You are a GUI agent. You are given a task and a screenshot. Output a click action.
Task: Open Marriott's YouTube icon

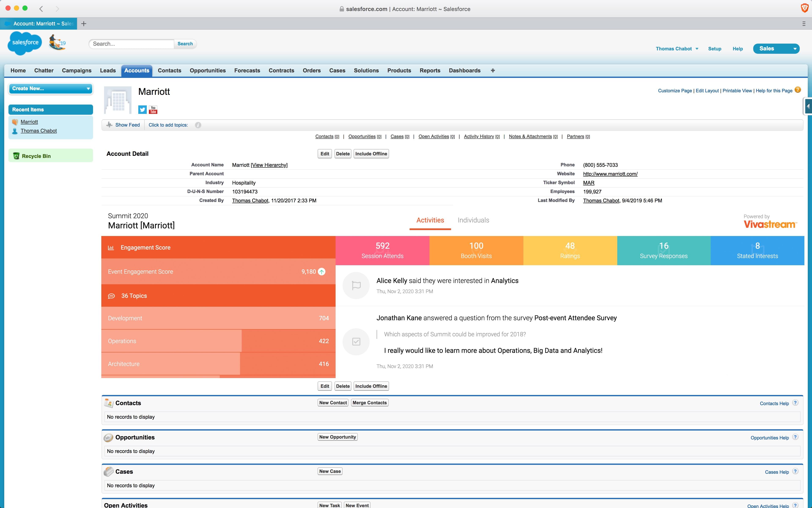153,109
